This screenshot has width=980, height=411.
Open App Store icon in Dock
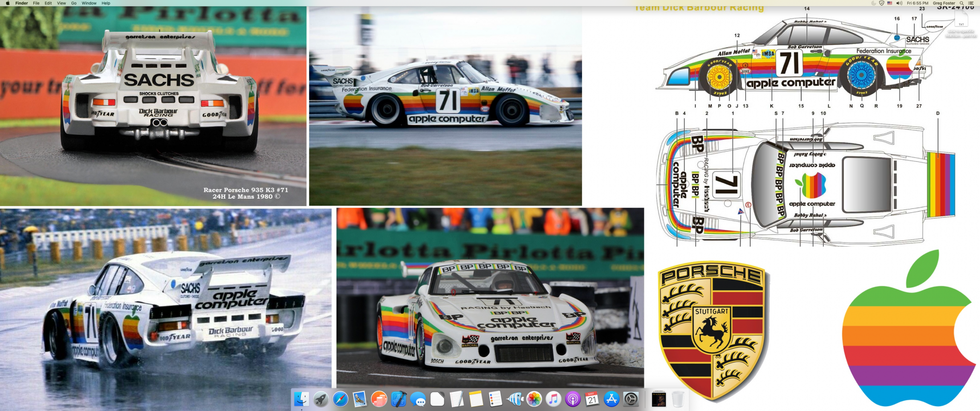tap(612, 399)
